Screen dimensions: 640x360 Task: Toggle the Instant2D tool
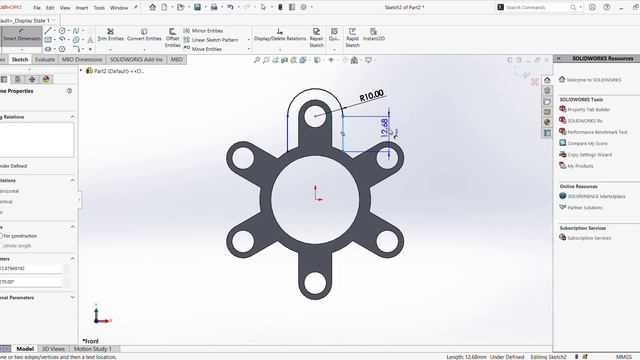374,35
